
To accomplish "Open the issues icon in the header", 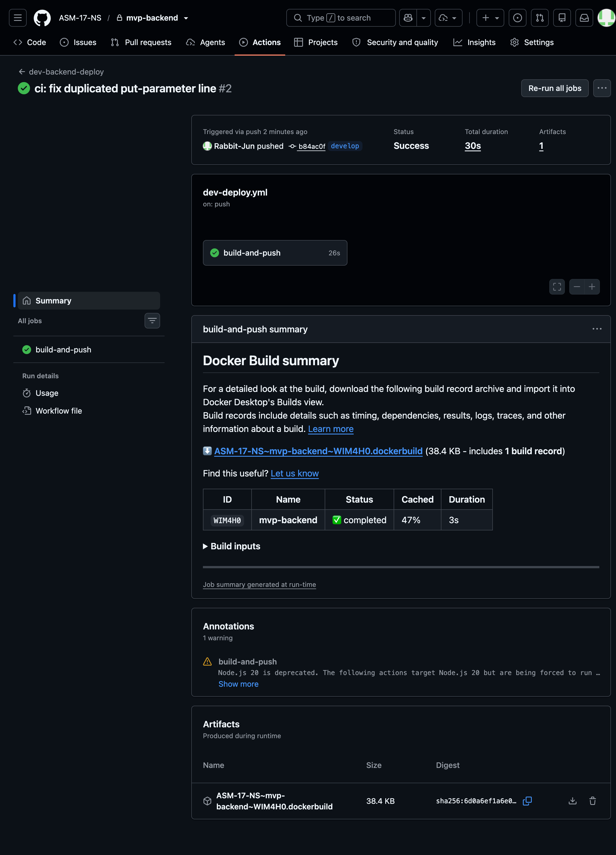I will [x=517, y=18].
